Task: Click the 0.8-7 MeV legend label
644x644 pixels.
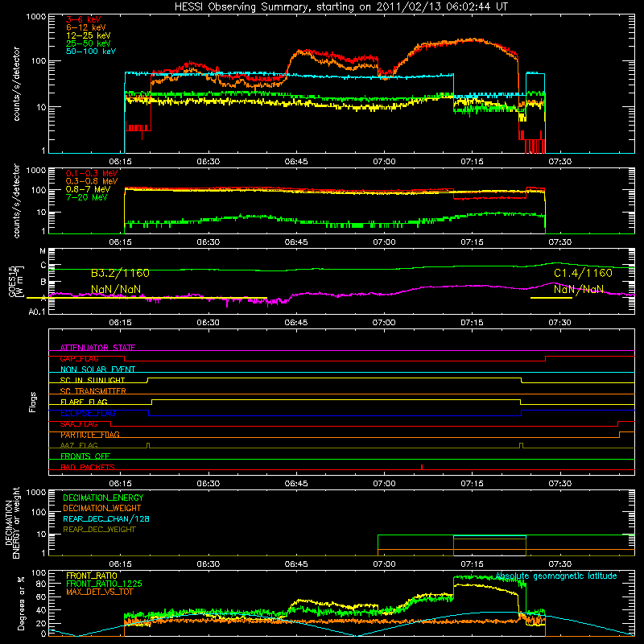Action: (x=88, y=189)
